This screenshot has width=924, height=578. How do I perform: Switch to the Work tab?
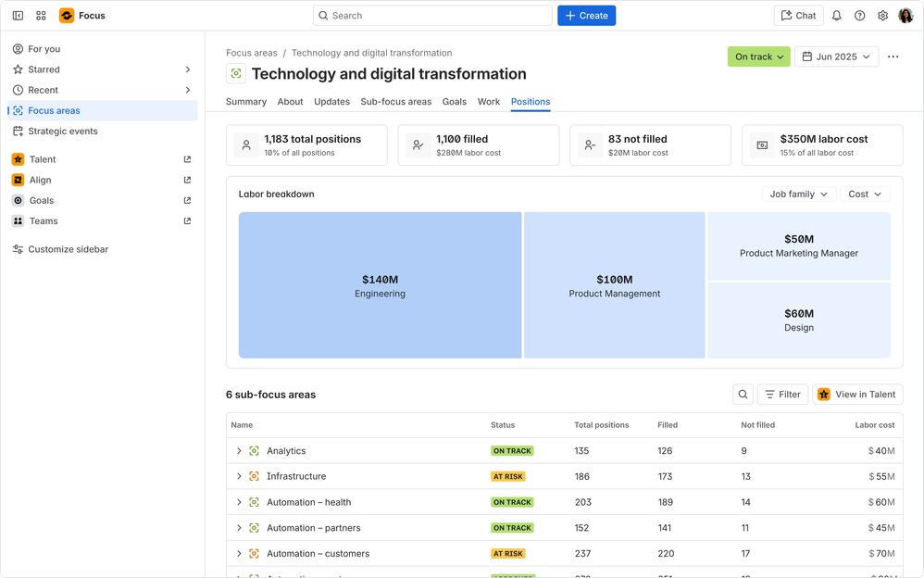click(489, 102)
